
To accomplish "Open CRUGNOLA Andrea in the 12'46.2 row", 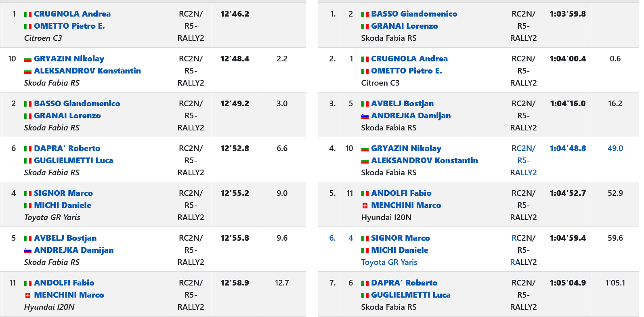I will [72, 14].
